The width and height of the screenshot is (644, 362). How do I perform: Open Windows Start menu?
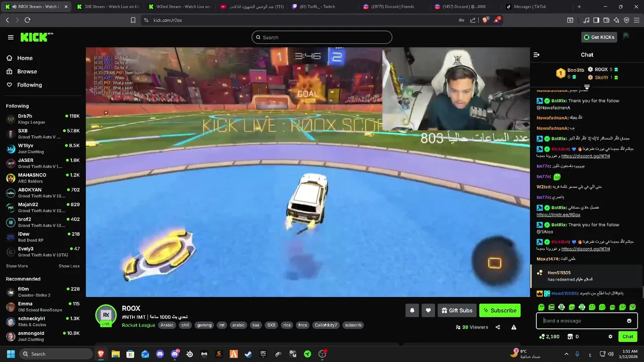tap(11, 354)
